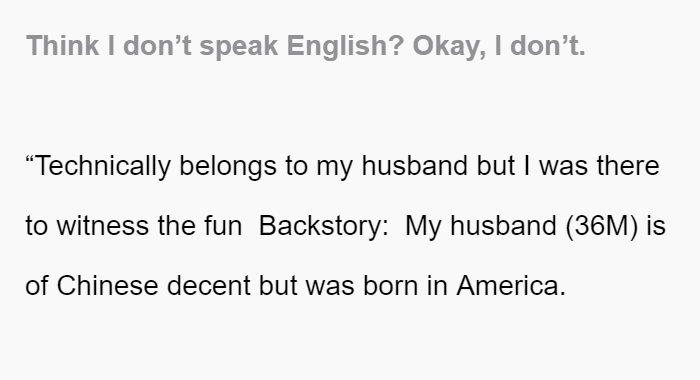700x380 pixels.
Task: Click the word 'was' after 'but I'
Action: pyautogui.click(x=563, y=166)
